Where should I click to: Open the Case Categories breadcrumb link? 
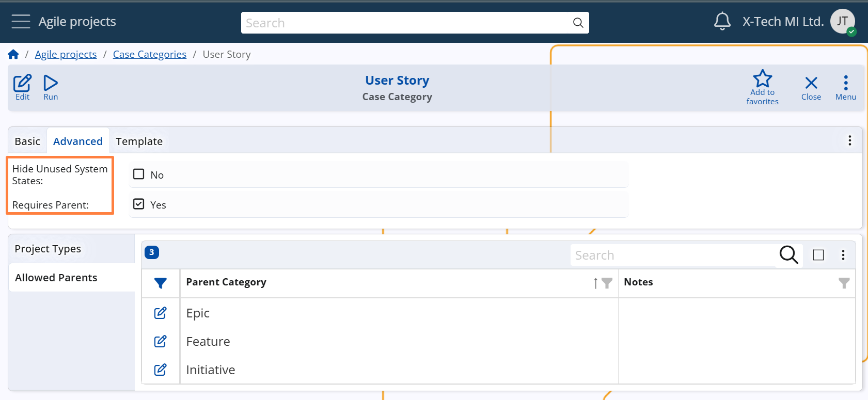tap(150, 54)
